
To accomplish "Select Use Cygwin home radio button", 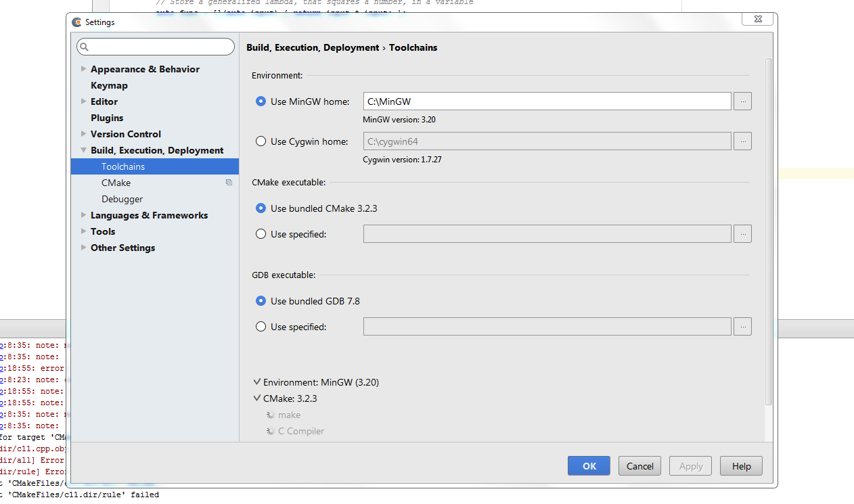I will point(261,141).
